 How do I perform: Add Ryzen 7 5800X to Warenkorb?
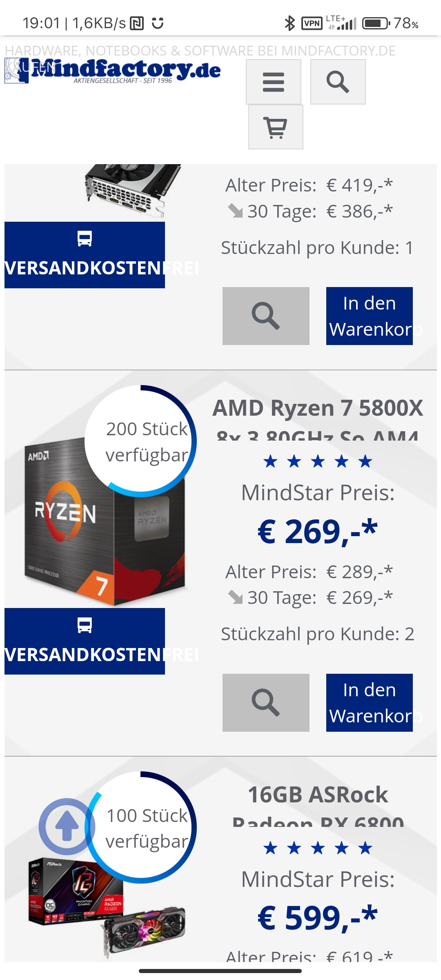pos(370,703)
